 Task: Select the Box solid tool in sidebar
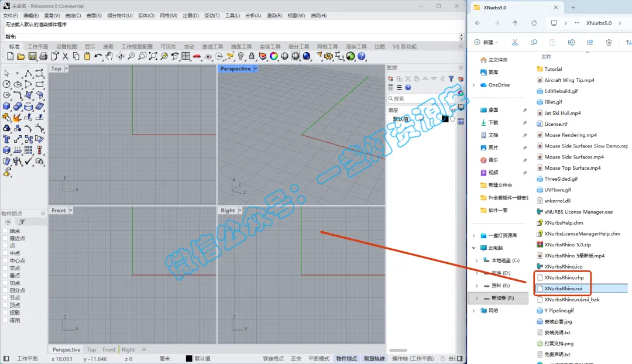(x=6, y=106)
